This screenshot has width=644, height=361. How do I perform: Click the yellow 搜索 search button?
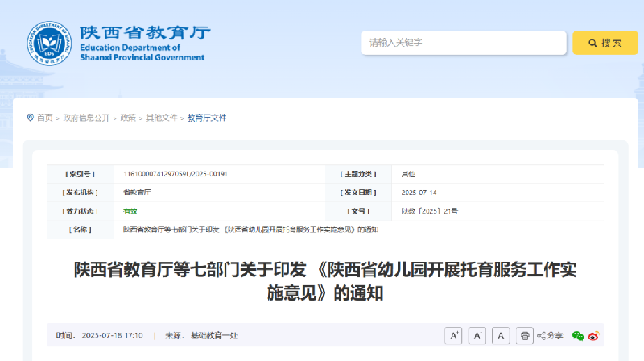point(605,43)
